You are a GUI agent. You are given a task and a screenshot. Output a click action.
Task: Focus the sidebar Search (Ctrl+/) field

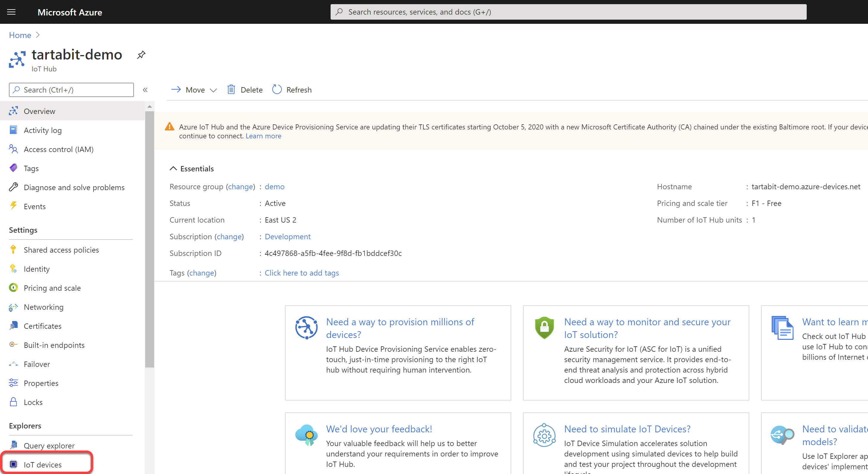coord(71,90)
